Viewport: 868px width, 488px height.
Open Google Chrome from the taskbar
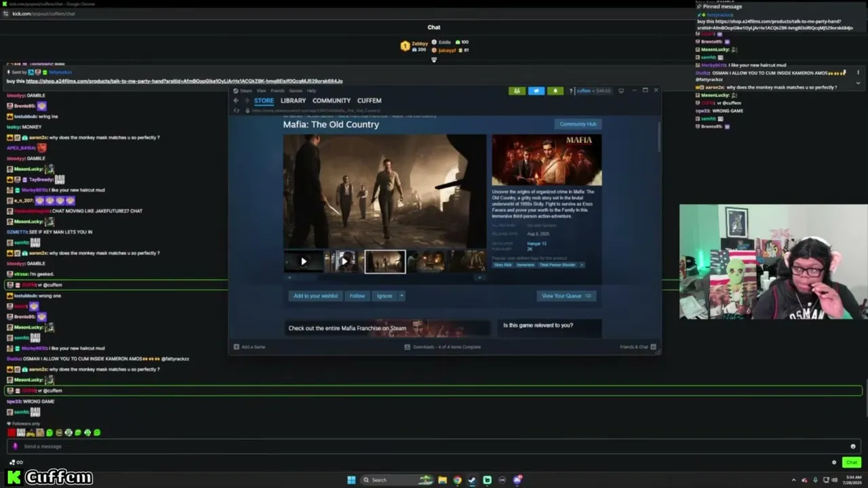tap(458, 480)
